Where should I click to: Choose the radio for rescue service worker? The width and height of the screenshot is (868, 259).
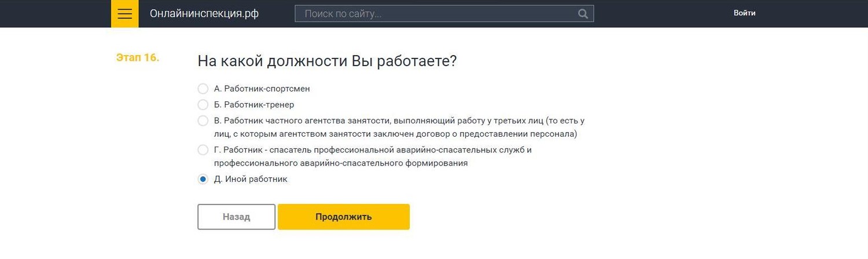(x=203, y=150)
